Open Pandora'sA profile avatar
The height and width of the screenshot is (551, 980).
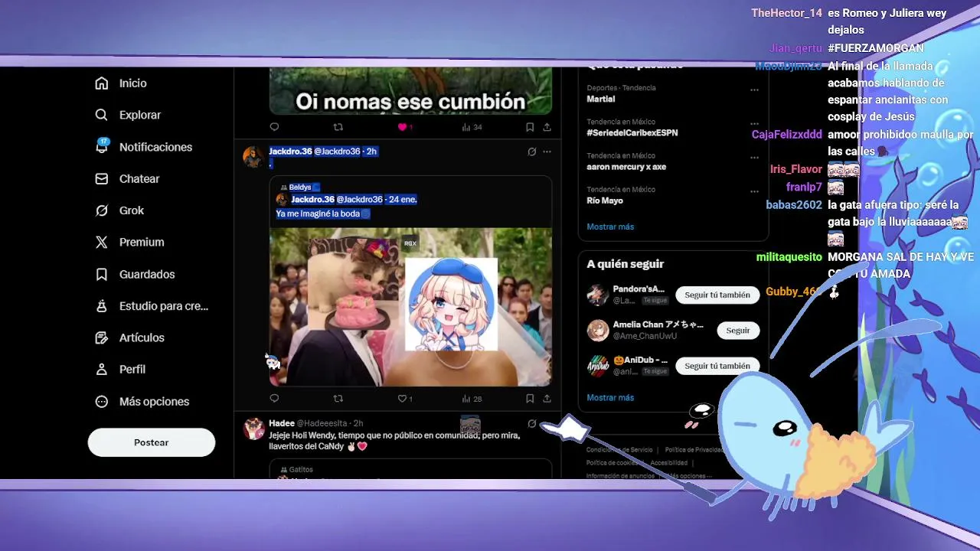tap(598, 295)
